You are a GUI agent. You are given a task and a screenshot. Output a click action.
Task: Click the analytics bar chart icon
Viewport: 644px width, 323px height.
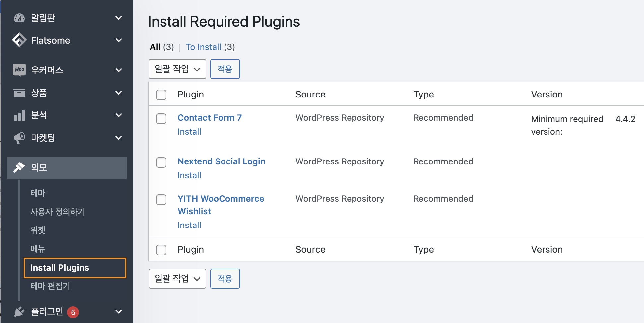tap(19, 115)
